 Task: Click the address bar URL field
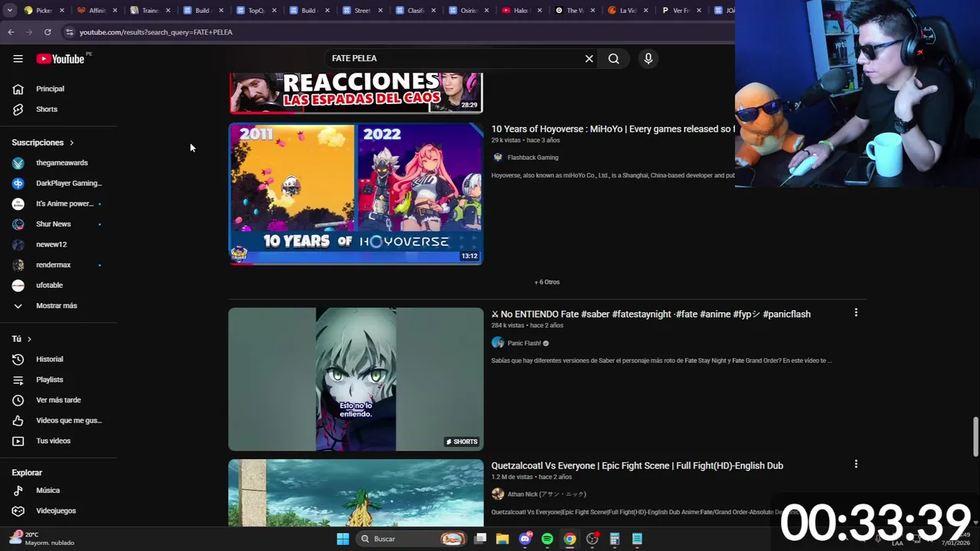click(398, 32)
